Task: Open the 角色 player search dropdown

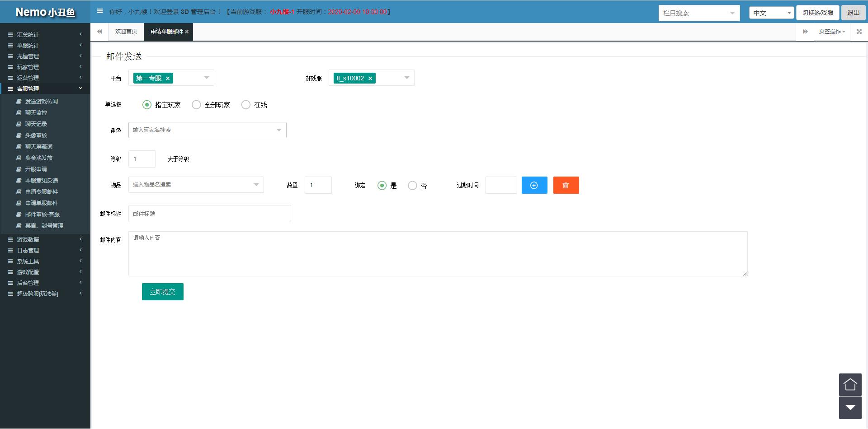Action: [207, 130]
